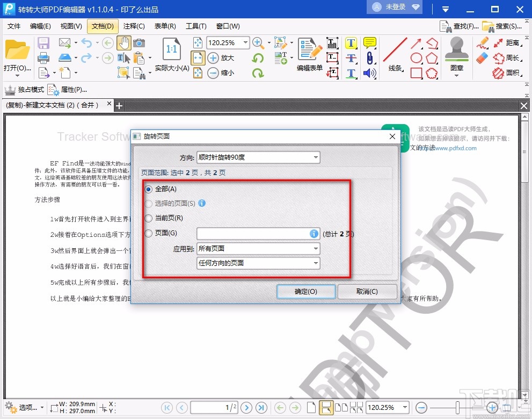
Task: Select the 全部(A) radio button
Action: click(x=149, y=189)
